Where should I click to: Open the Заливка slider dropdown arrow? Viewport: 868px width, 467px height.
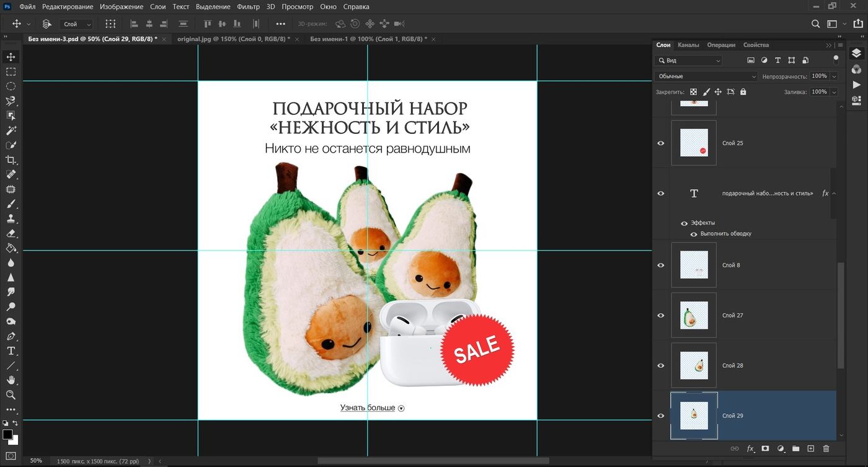834,92
